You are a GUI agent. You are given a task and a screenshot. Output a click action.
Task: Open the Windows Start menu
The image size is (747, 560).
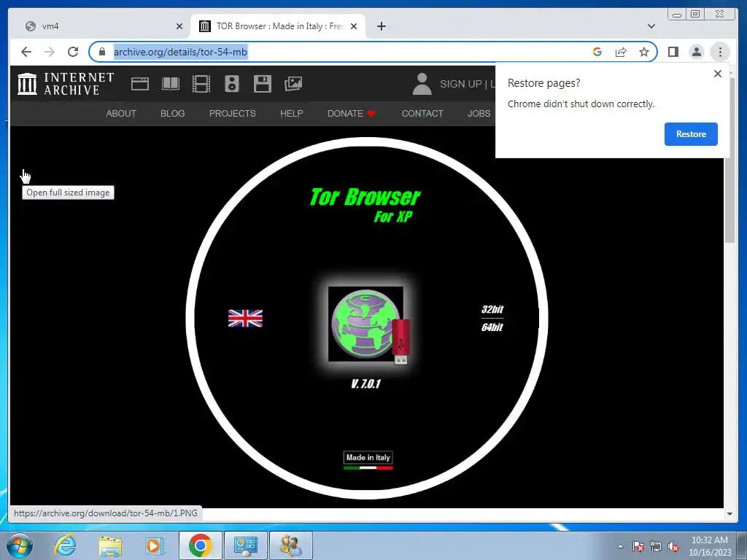click(x=18, y=545)
